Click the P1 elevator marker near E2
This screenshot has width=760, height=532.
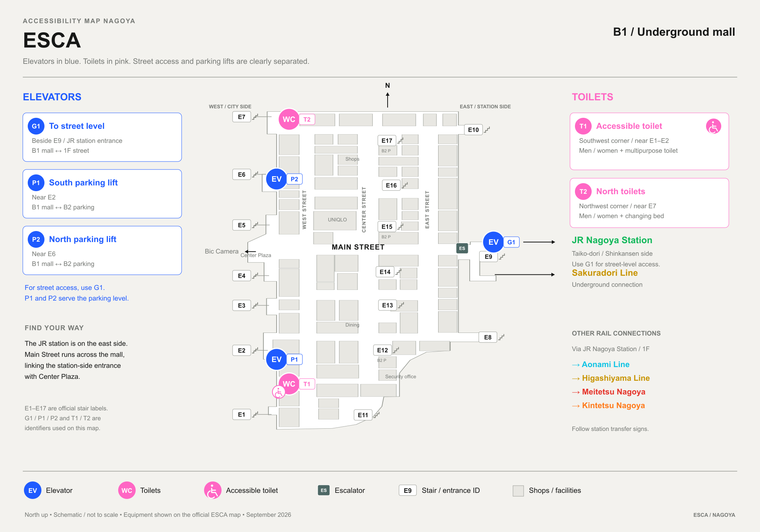click(x=277, y=359)
